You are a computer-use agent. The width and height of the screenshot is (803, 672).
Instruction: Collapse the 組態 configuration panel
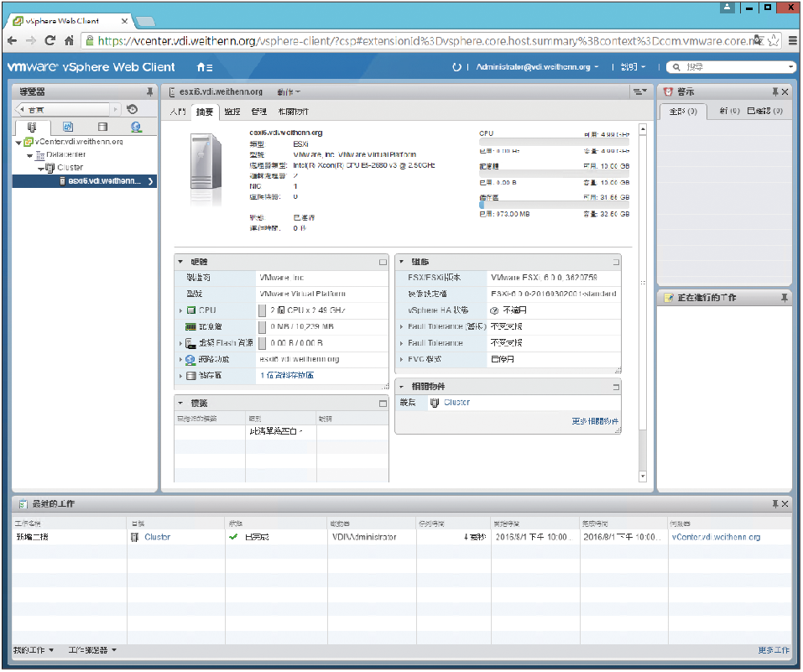(x=401, y=262)
